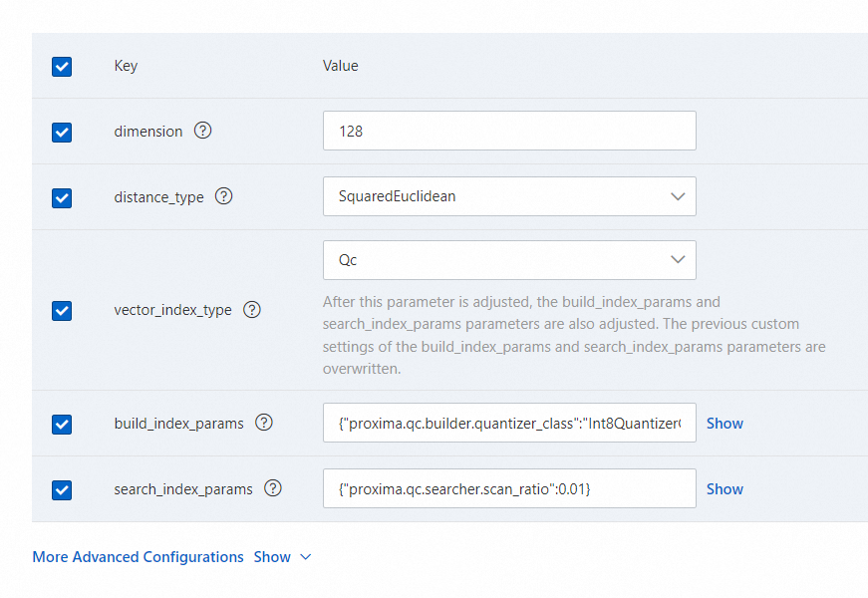868x598 pixels.
Task: Uncheck the distance_type row checkbox
Action: [62, 197]
